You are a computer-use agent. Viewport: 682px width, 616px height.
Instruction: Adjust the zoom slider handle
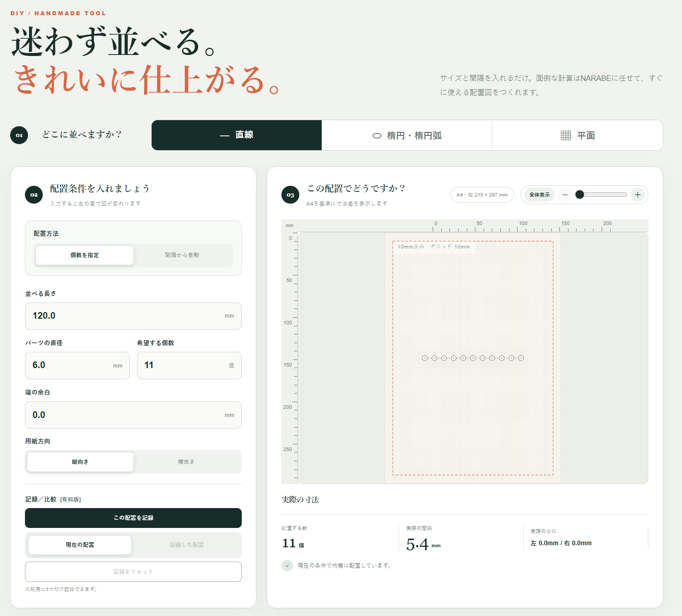point(580,194)
